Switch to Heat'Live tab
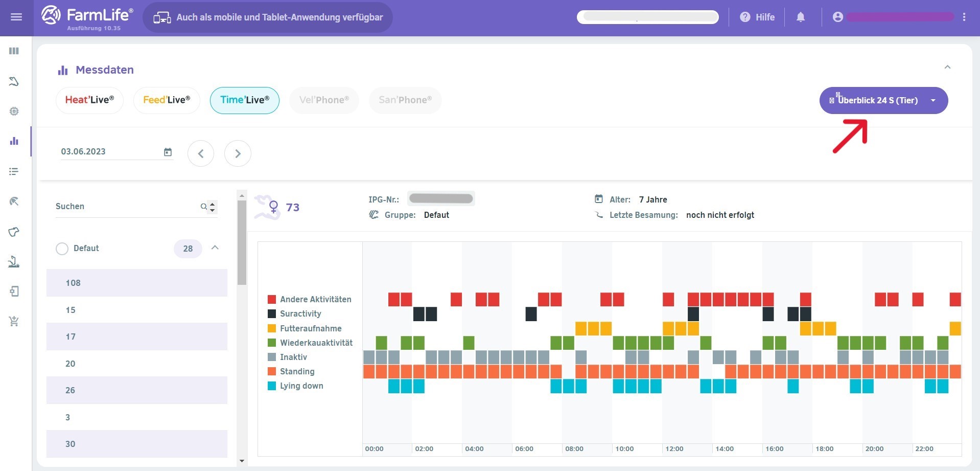Screen dimensions: 980x471 [89, 100]
